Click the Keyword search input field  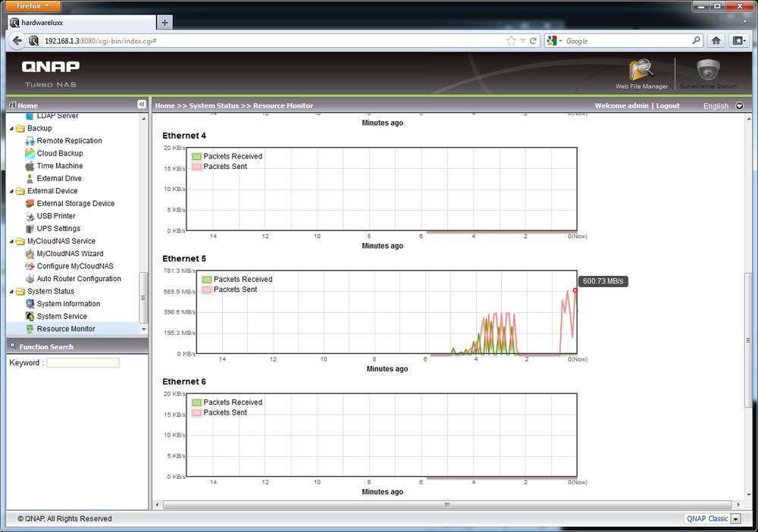[83, 363]
